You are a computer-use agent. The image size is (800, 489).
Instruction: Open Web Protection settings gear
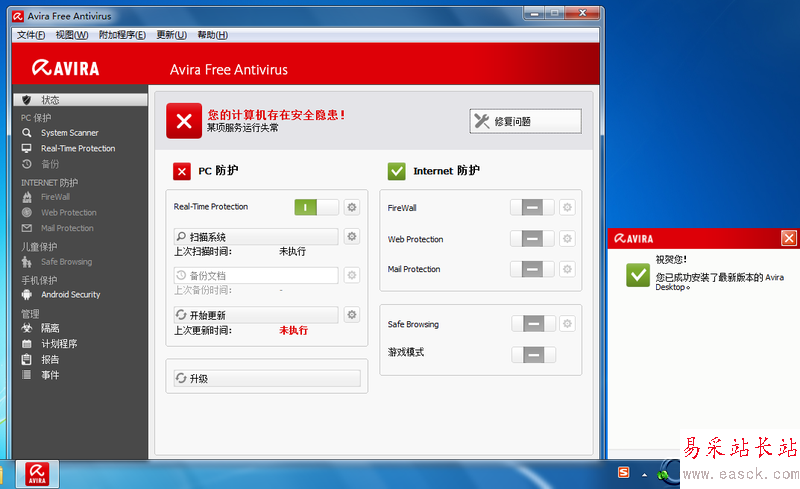click(x=567, y=238)
